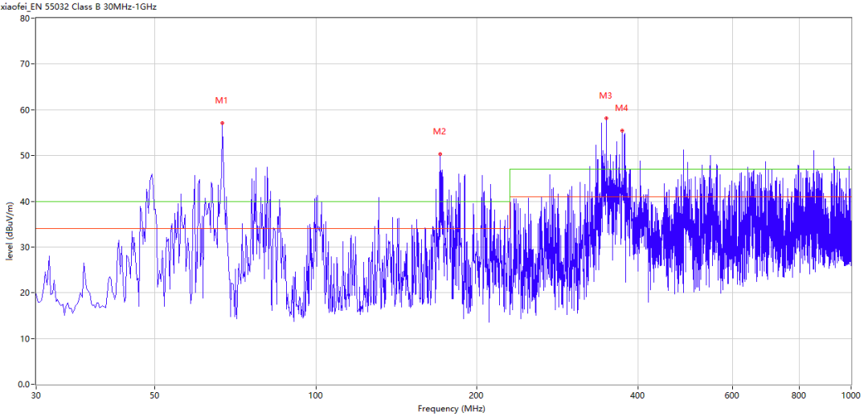Click the red peak dot under M1
This screenshot has height=417, width=868.
pyautogui.click(x=222, y=123)
